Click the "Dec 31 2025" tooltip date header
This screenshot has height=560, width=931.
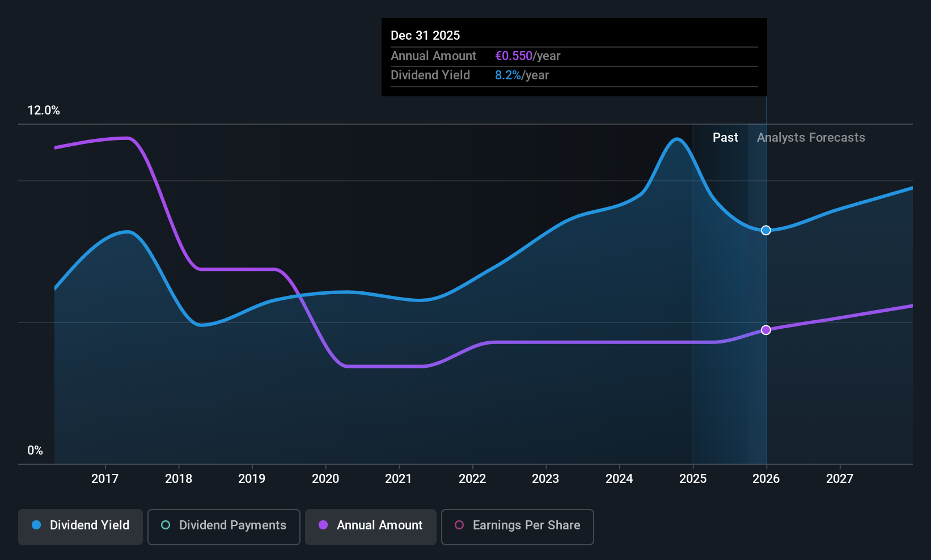coord(425,36)
